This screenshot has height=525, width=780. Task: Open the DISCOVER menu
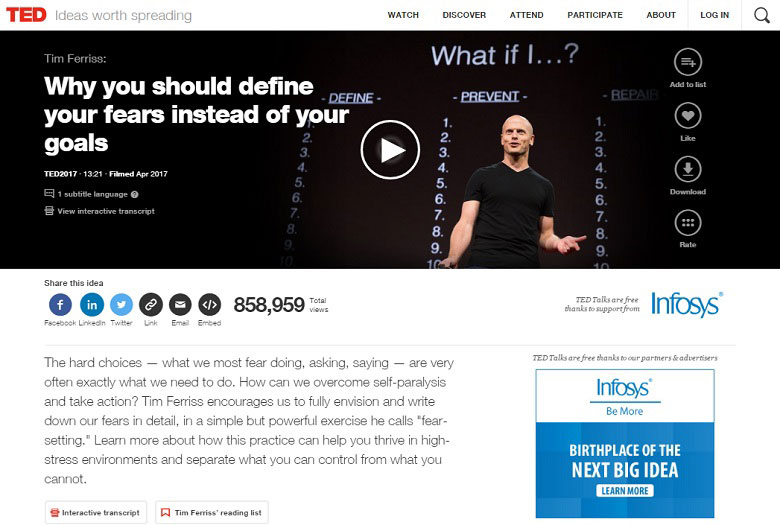(464, 15)
